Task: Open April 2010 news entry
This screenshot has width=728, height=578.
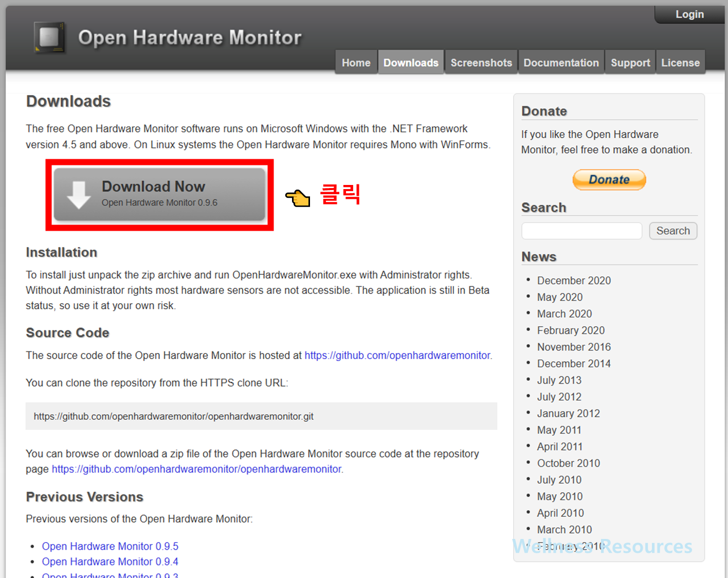Action: (x=560, y=513)
